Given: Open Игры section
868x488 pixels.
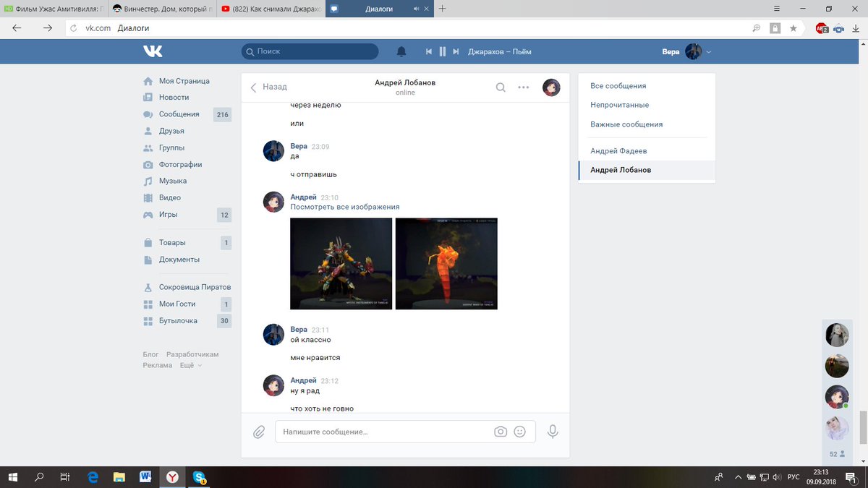Looking at the screenshot, I should click(x=169, y=215).
